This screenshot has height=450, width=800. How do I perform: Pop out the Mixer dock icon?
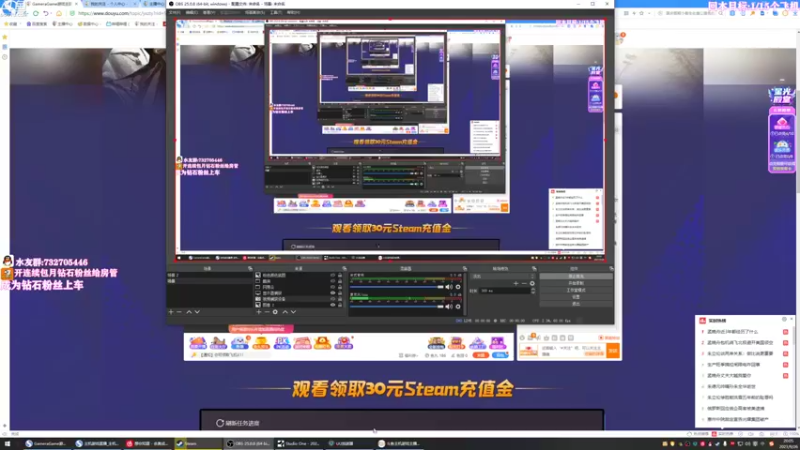point(464,268)
